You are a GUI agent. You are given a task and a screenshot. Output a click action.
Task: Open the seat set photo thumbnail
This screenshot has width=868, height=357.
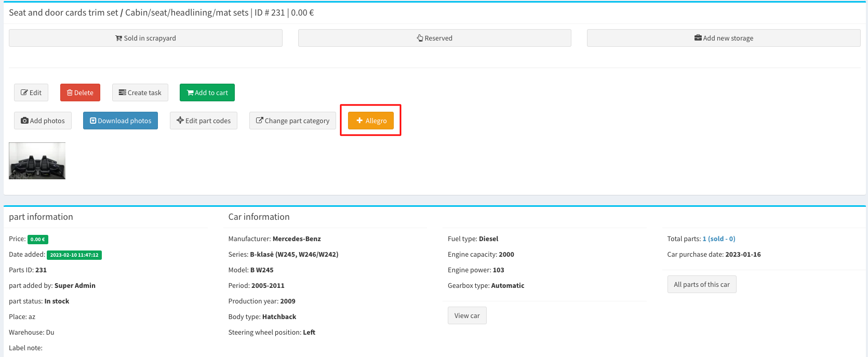click(x=37, y=161)
